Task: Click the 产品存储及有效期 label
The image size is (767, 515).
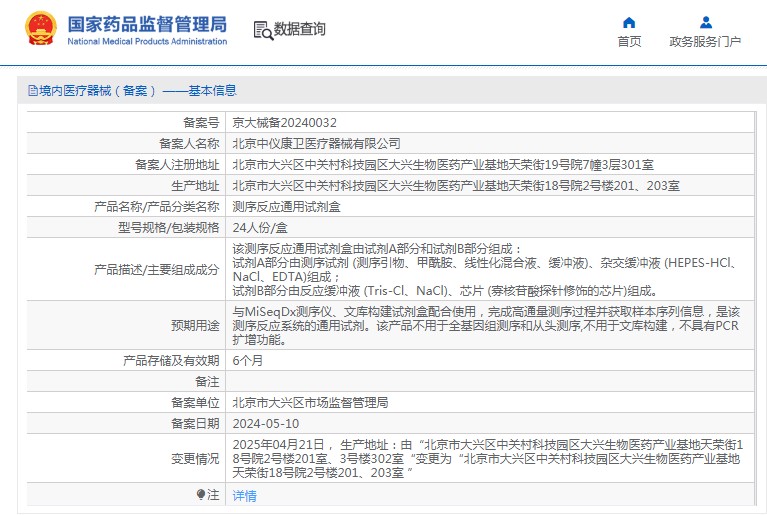Action: pos(171,360)
